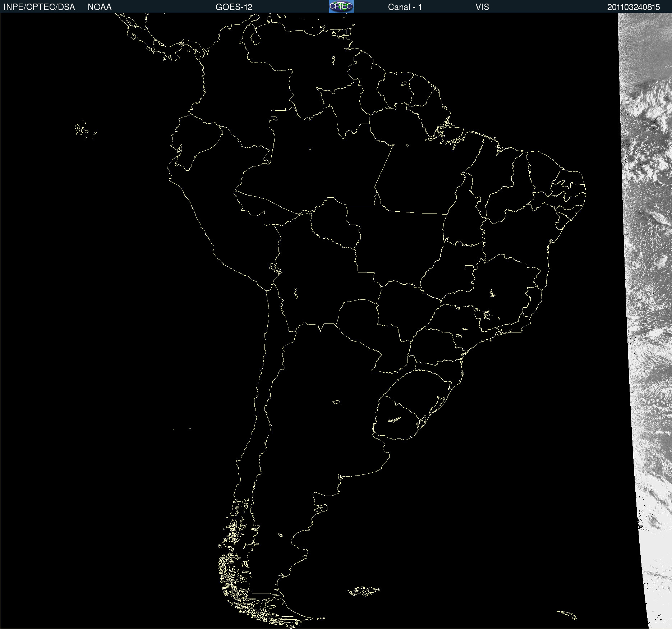Click the 201103240815 timestamp
This screenshot has height=629, width=672.
(634, 7)
